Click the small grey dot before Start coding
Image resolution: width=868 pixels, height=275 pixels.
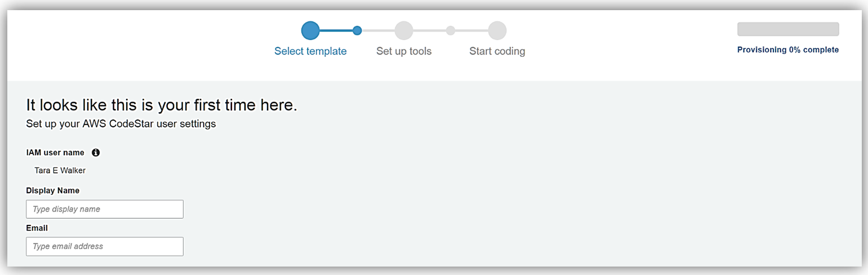click(x=451, y=30)
